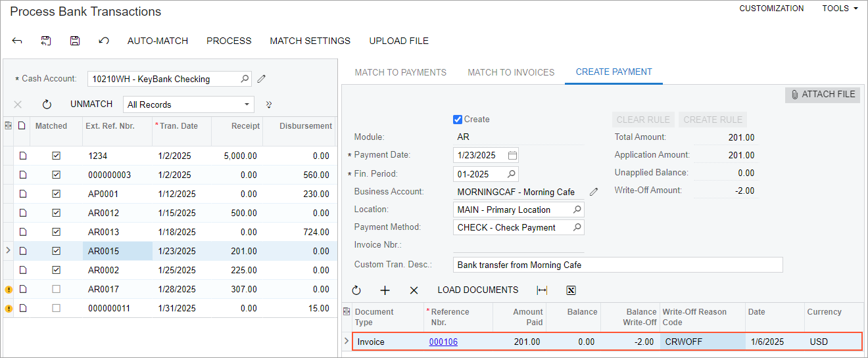
Task: Add a new document row with plus icon
Action: (x=385, y=290)
